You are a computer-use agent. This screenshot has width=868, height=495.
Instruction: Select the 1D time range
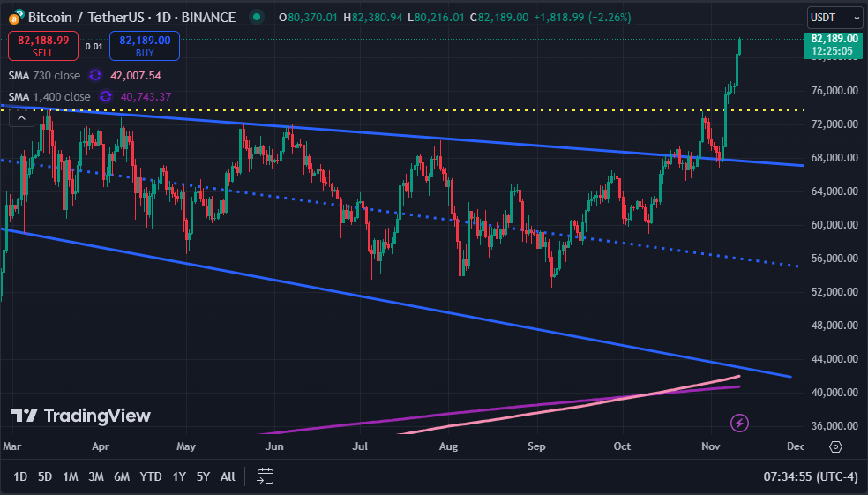coord(20,476)
